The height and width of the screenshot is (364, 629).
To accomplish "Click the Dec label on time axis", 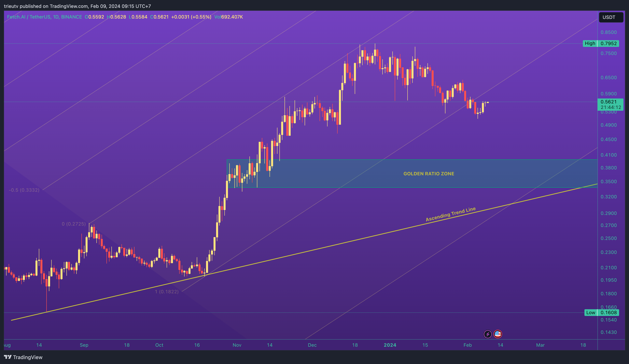I will click(x=312, y=345).
